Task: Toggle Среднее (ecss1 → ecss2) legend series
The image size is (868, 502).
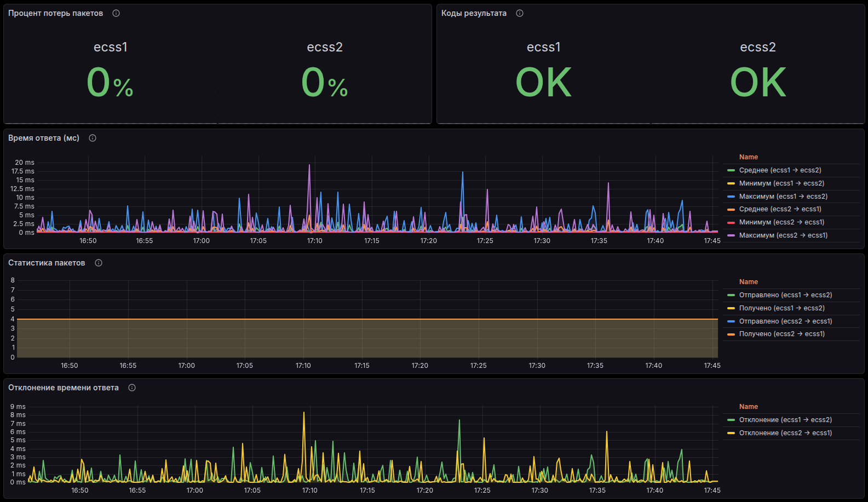Action: pos(780,170)
